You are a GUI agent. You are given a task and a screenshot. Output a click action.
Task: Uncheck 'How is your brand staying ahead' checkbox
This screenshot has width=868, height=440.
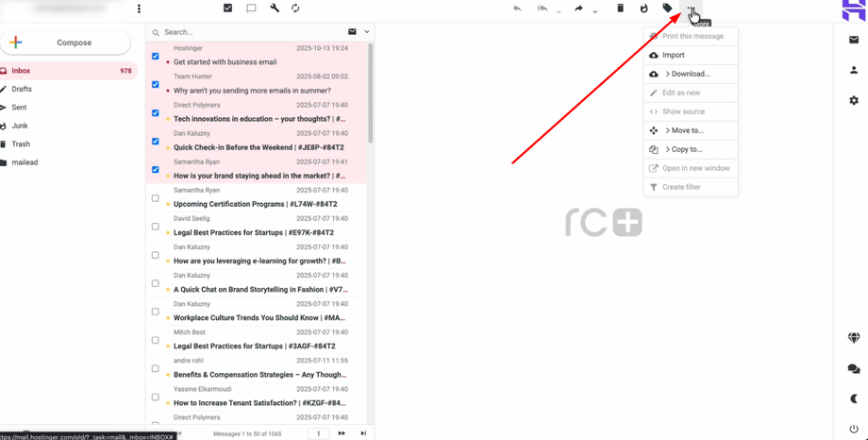pos(155,170)
